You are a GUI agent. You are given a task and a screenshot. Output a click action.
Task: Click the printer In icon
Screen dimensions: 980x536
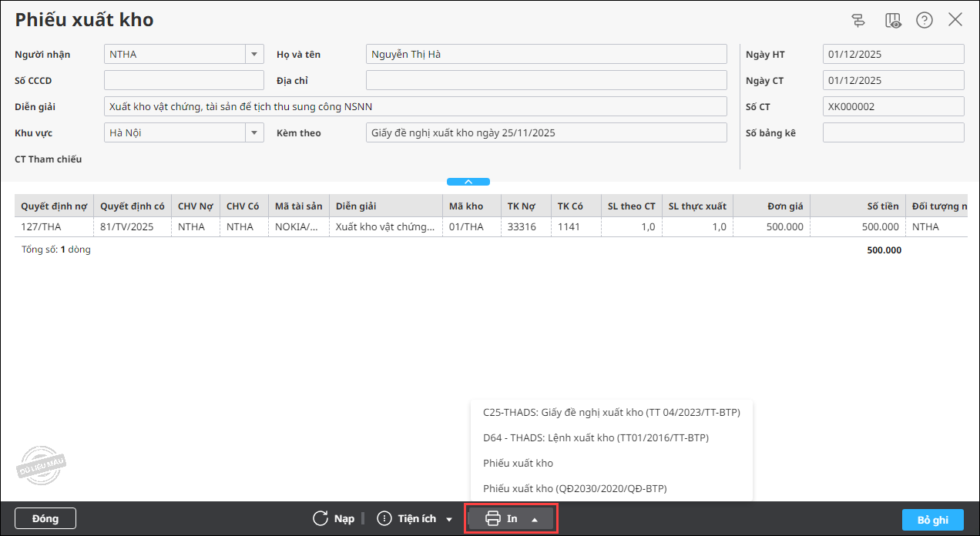[493, 518]
